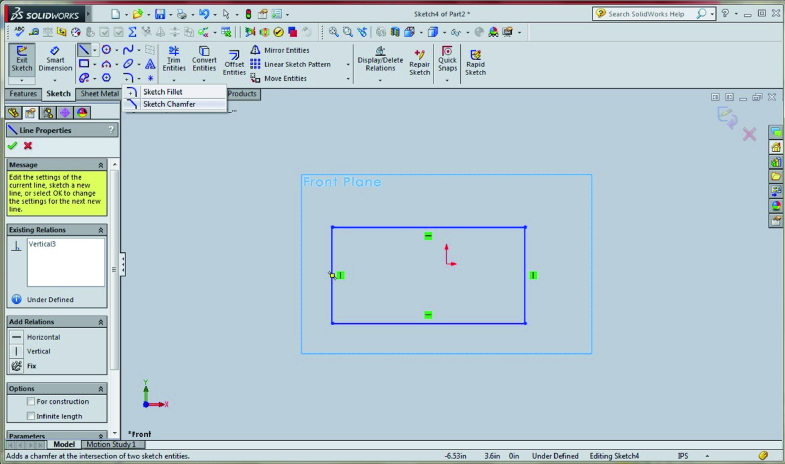Open the Appearances color ball tab icon
This screenshot has height=464, width=785.
pyautogui.click(x=82, y=113)
